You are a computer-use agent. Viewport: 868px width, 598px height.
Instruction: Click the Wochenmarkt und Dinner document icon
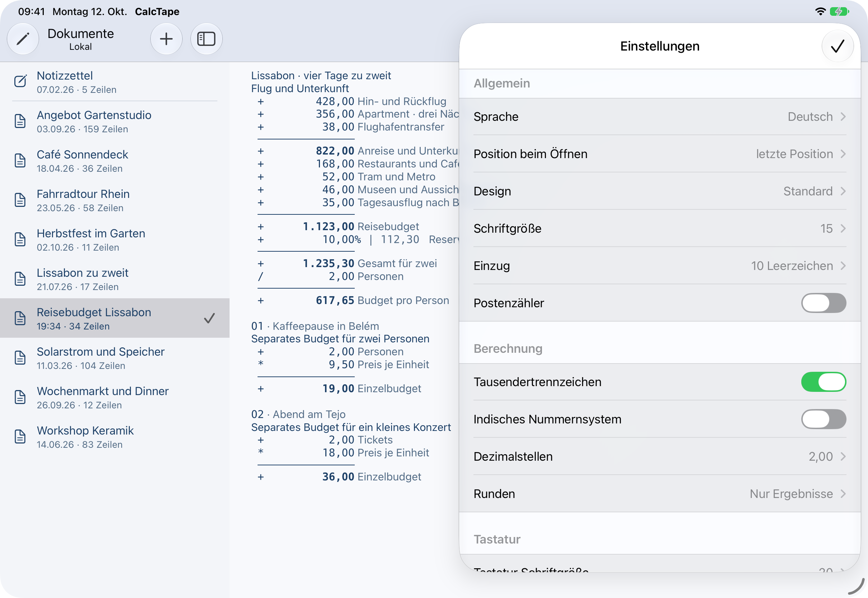pos(20,397)
